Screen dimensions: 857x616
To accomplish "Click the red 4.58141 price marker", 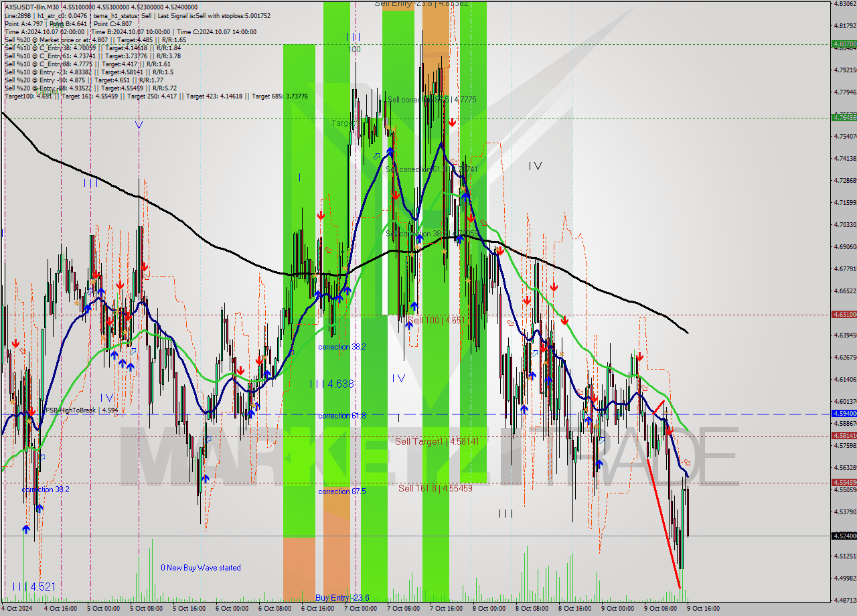I will (x=844, y=435).
